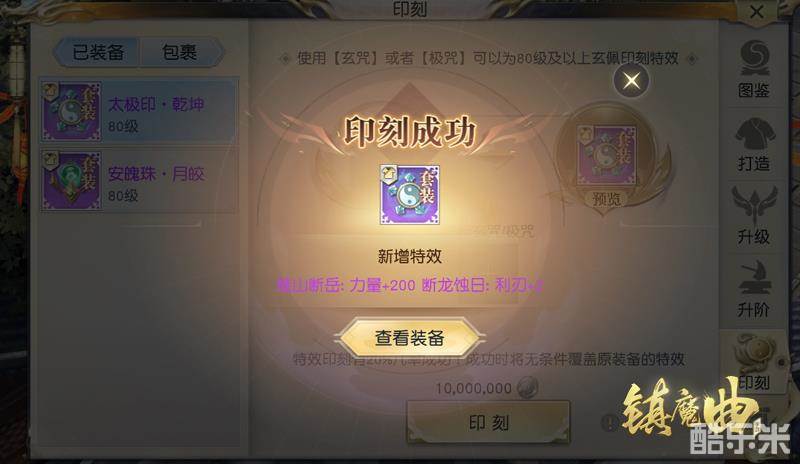Switch to the 包裹 tab
This screenshot has width=800, height=464.
[181, 52]
